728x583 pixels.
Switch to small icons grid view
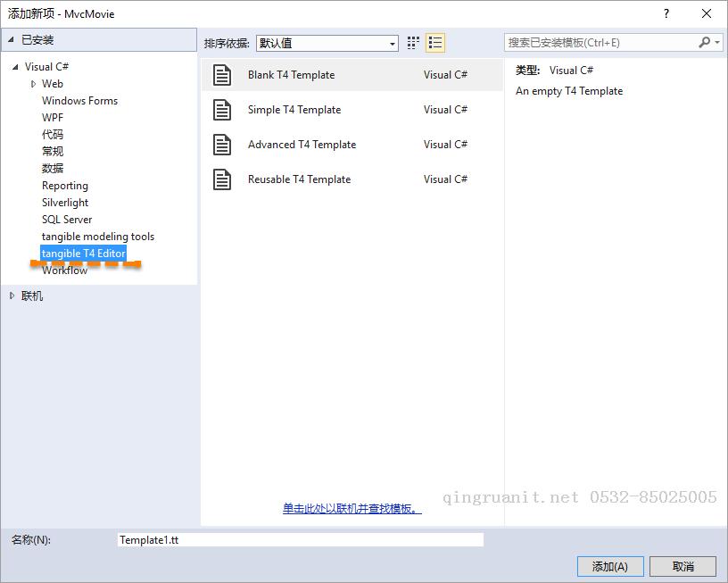pyautogui.click(x=413, y=43)
